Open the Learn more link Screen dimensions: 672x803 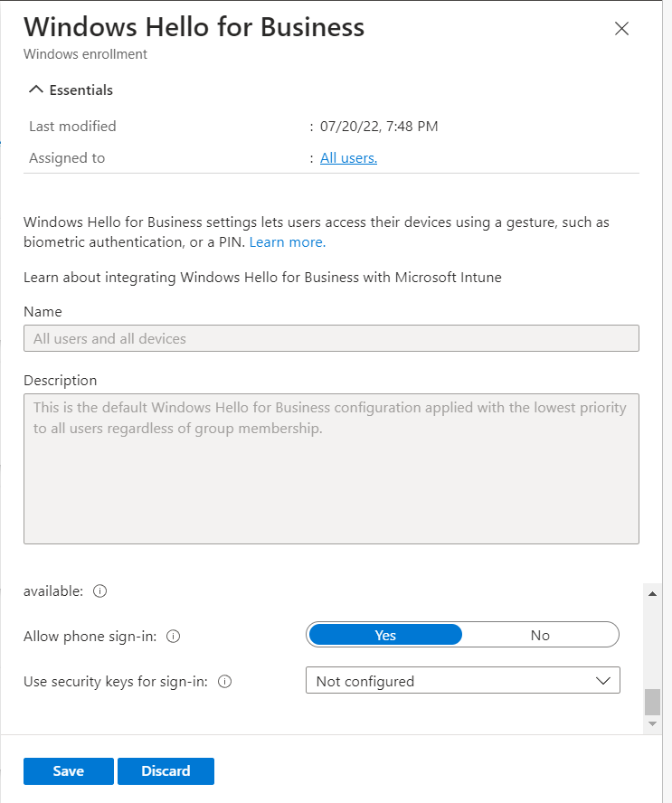[x=288, y=241]
